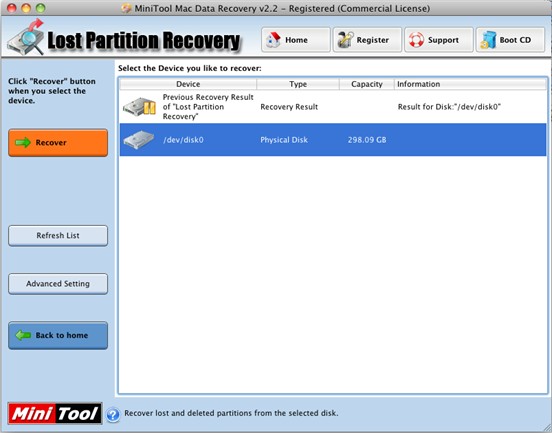Viewport: 552px width, 433px height.
Task: Click the Type column header
Action: pos(298,84)
